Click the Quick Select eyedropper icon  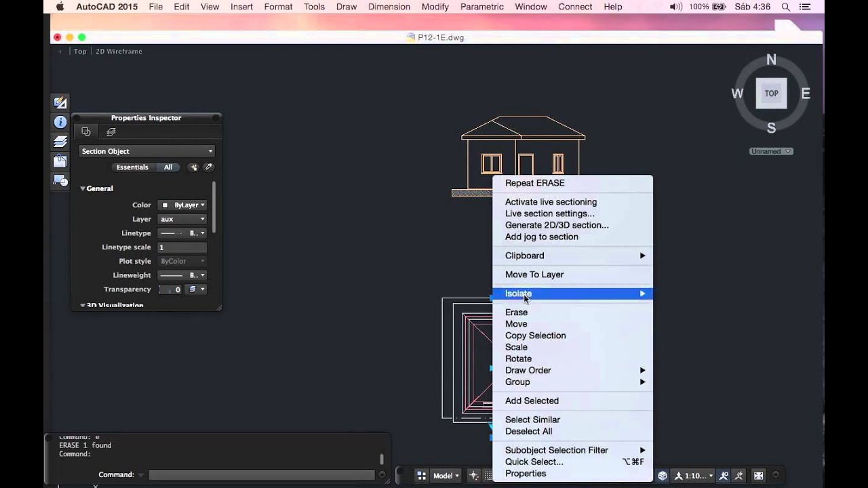208,167
